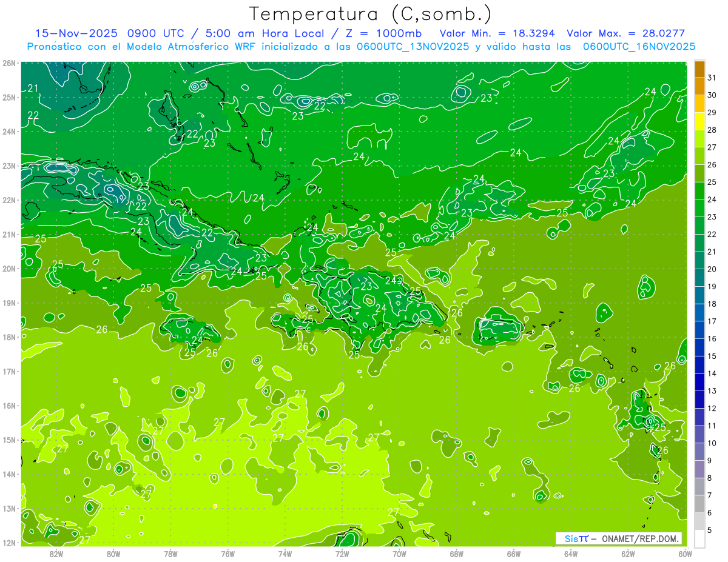Click the color scale label 9

click(710, 461)
